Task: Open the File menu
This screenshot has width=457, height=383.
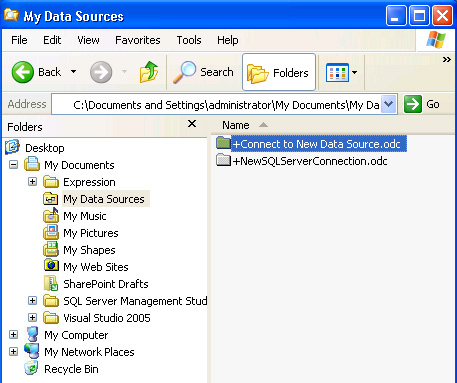Action: [19, 40]
